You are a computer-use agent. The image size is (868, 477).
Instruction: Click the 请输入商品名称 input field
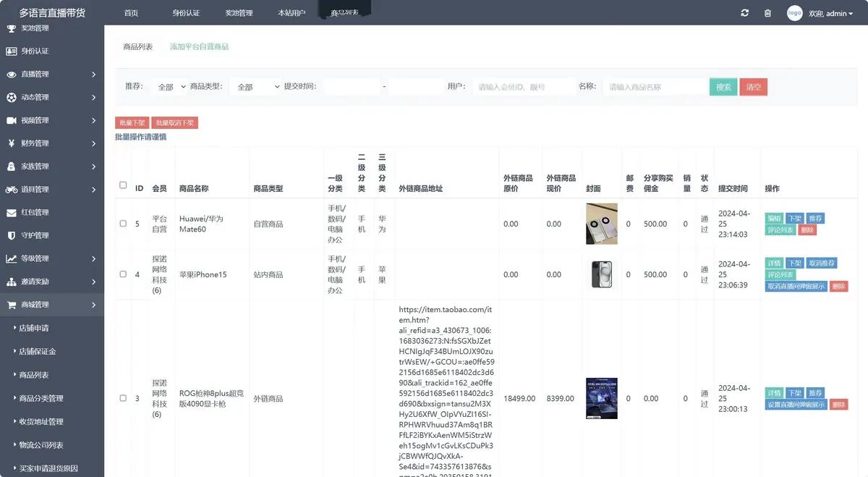click(655, 87)
